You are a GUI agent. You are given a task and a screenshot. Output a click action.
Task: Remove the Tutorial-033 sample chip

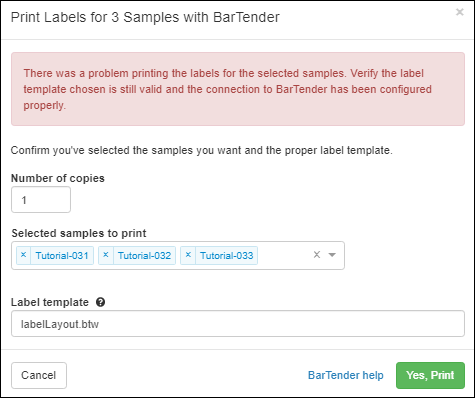(188, 255)
